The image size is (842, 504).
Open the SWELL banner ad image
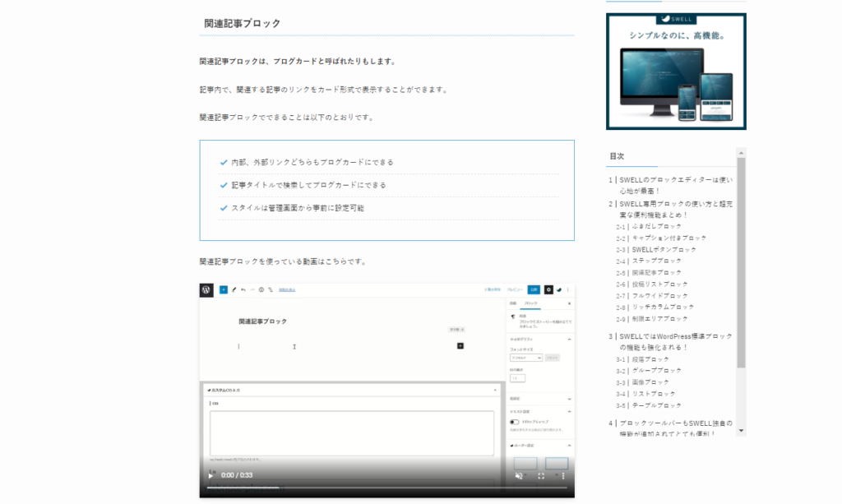(676, 72)
